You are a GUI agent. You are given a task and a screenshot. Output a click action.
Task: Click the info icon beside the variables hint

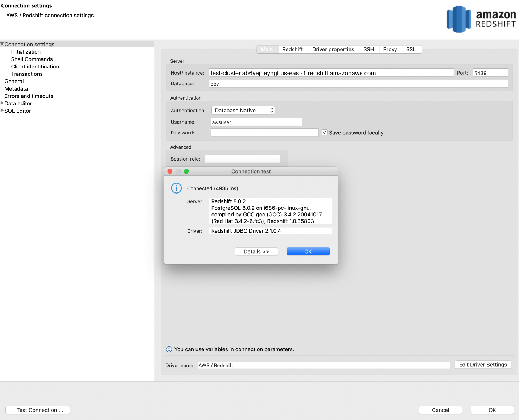click(169, 349)
